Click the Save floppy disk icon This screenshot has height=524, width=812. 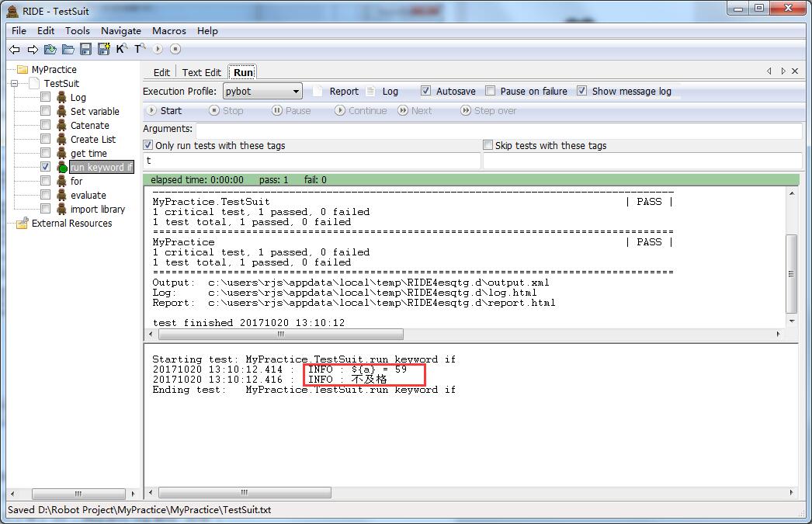tap(85, 49)
